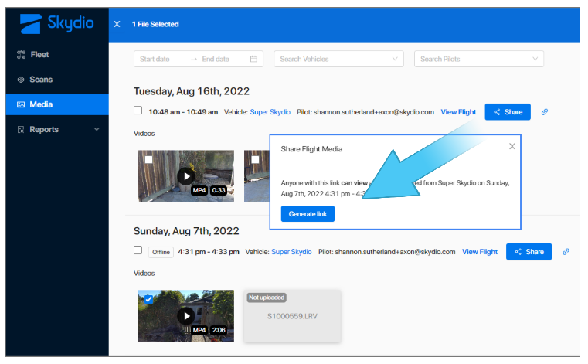Open the Search Pilots dropdown
588x364 pixels.
(479, 59)
